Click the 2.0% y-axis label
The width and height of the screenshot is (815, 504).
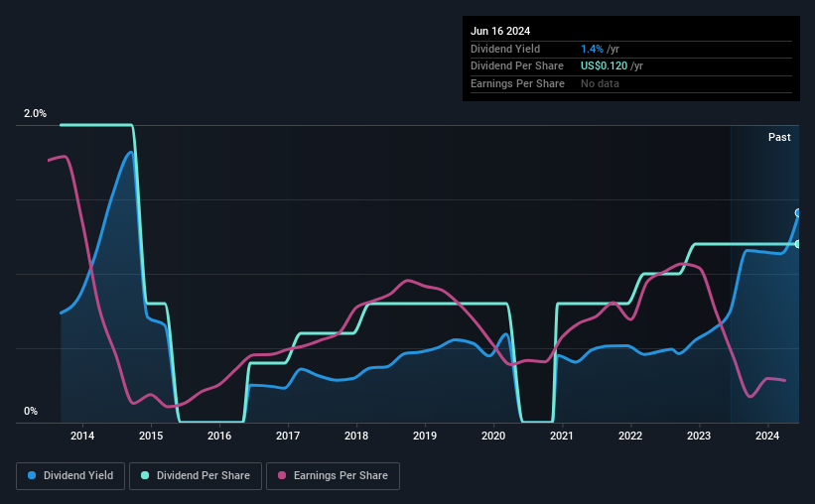[35, 113]
